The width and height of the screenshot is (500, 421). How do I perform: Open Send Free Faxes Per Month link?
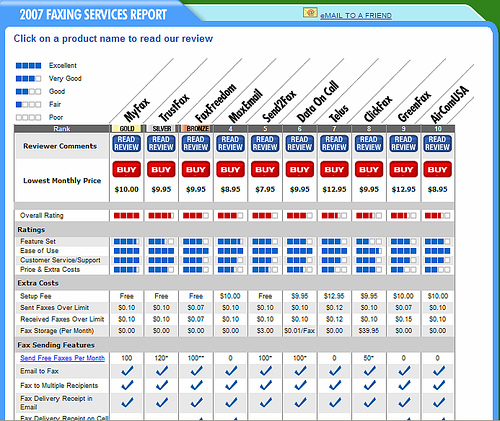(x=62, y=358)
